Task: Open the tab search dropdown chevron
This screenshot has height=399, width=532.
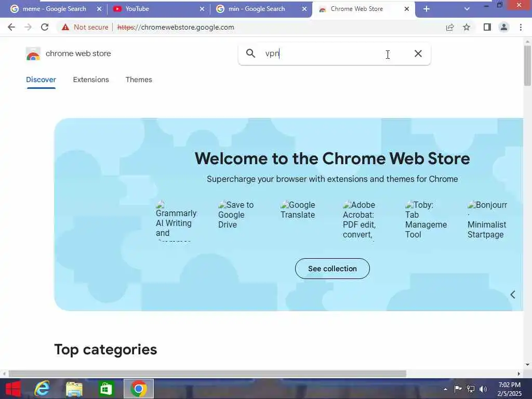Action: (467, 9)
